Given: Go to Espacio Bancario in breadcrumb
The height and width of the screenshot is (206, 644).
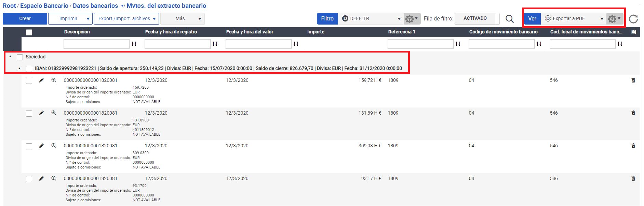Looking at the screenshot, I should pos(44,6).
